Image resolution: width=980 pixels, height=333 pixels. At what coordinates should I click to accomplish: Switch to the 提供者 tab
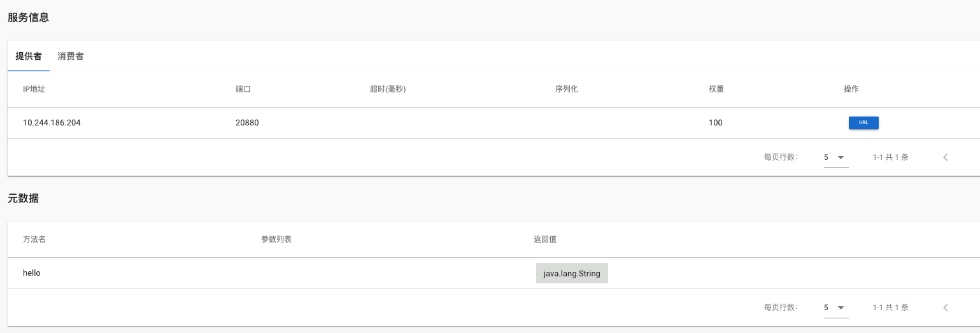pyautogui.click(x=29, y=56)
